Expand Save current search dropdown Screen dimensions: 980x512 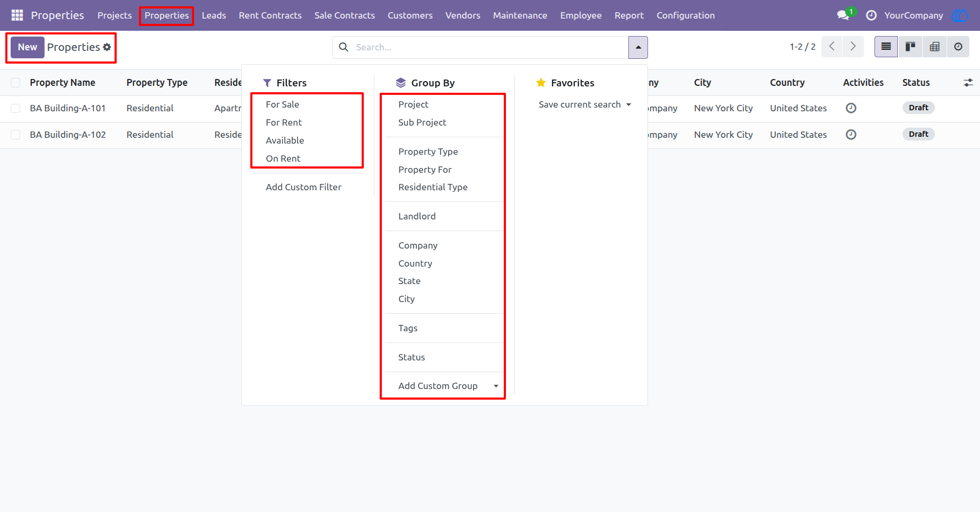[585, 104]
